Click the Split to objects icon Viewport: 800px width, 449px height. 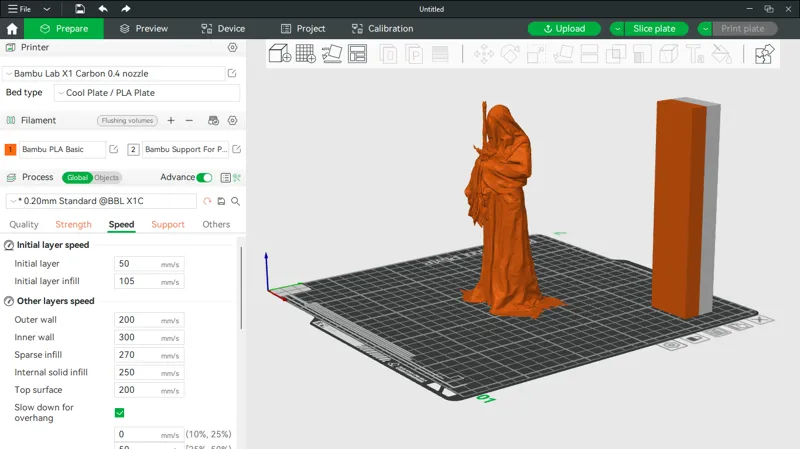tap(388, 54)
